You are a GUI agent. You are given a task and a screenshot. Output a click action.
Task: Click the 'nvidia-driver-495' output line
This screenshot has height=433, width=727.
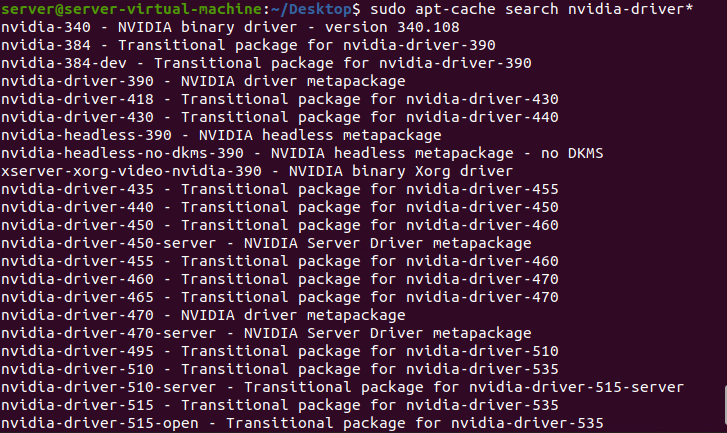point(280,351)
